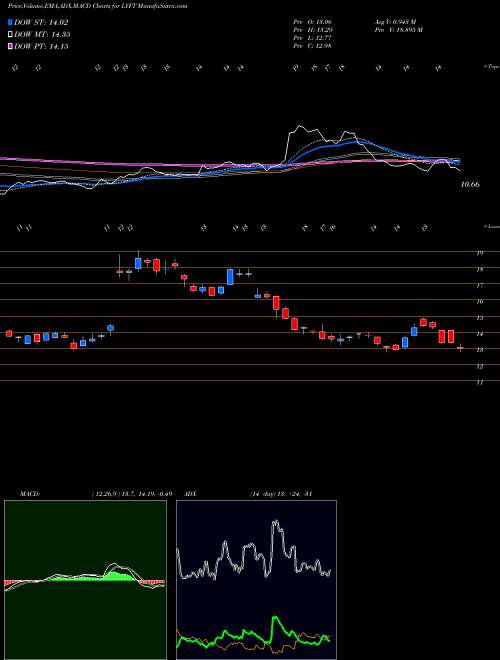
Task: Click the 11 price axis label
Action: [479, 382]
